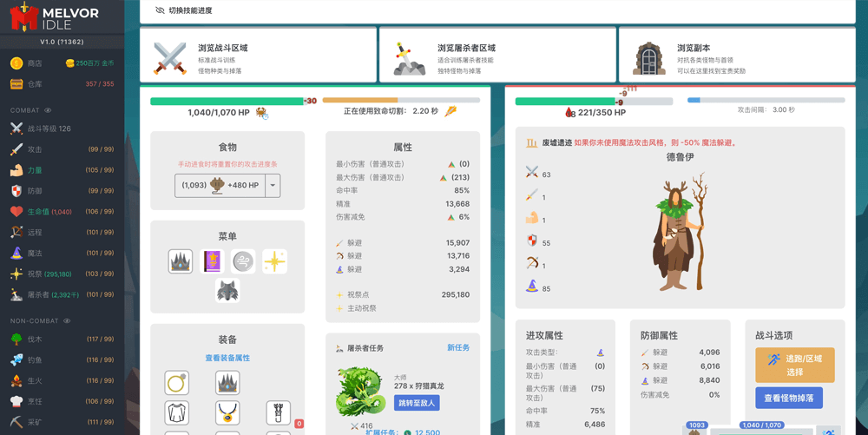Click the 德鲁伊 druid monster image
This screenshot has height=435, width=868.
(x=680, y=233)
